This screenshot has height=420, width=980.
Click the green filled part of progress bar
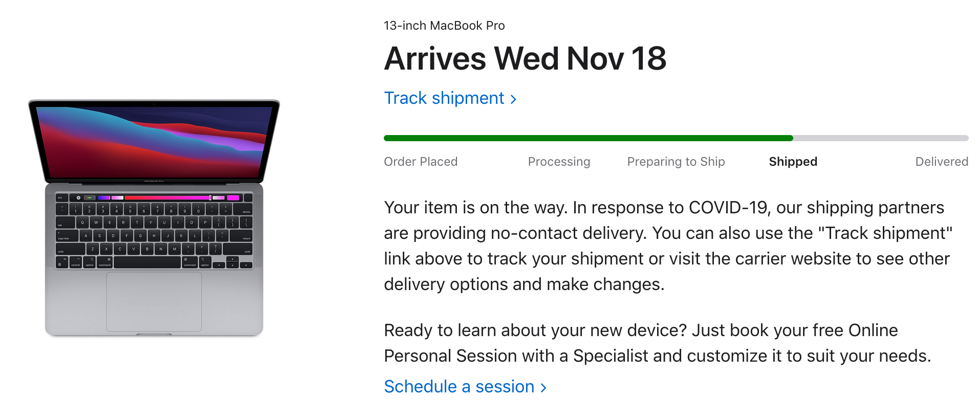tap(587, 138)
